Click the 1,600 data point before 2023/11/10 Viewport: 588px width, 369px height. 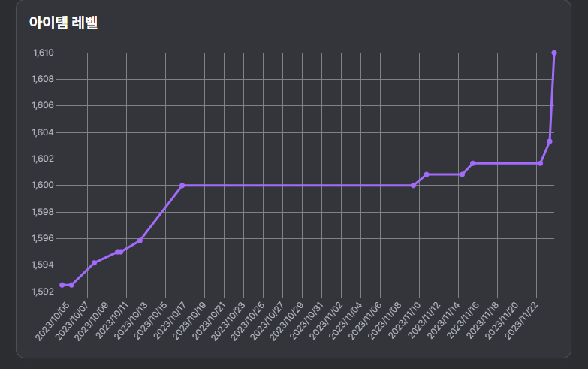(x=413, y=186)
